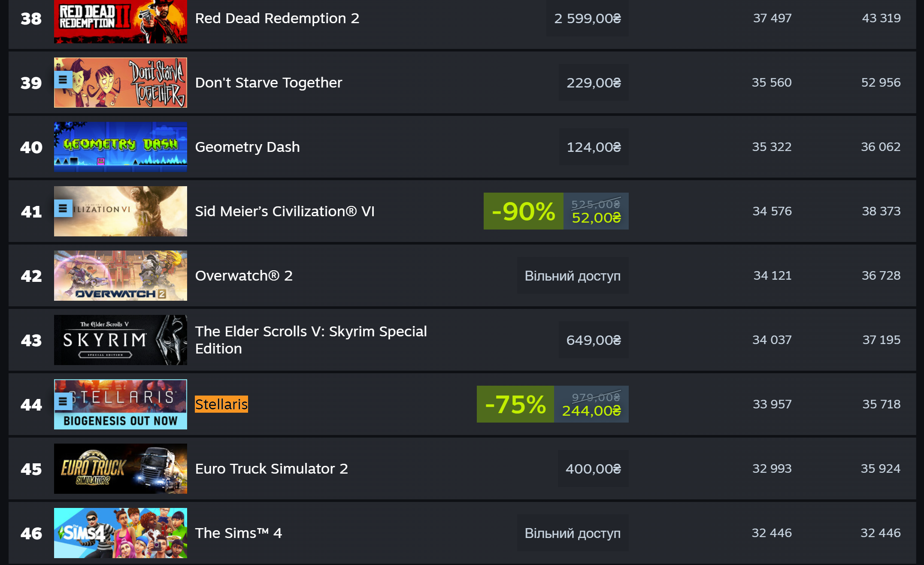The width and height of the screenshot is (924, 565).
Task: Open the Euro Truck Simulator 2 title
Action: point(272,468)
